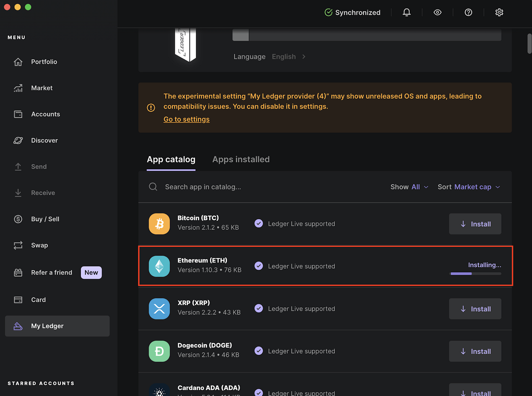The width and height of the screenshot is (532, 396).
Task: Install the XRP (XRP) app
Action: [475, 309]
